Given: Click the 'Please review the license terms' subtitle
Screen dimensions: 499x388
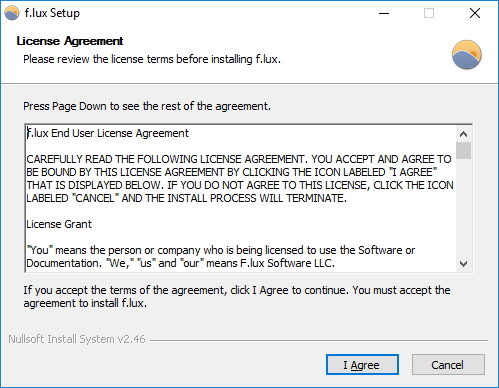Looking at the screenshot, I should click(x=152, y=59).
